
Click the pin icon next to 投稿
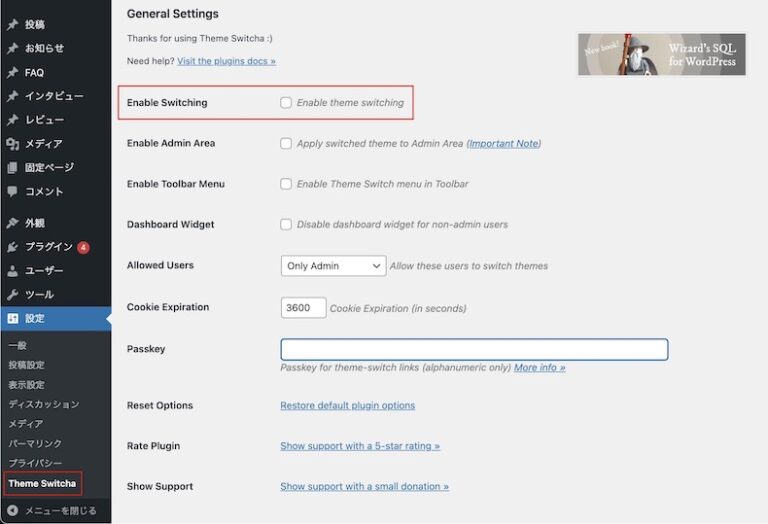(12, 24)
